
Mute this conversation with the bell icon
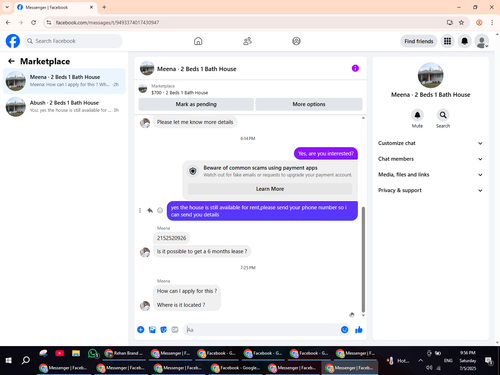[417, 115]
